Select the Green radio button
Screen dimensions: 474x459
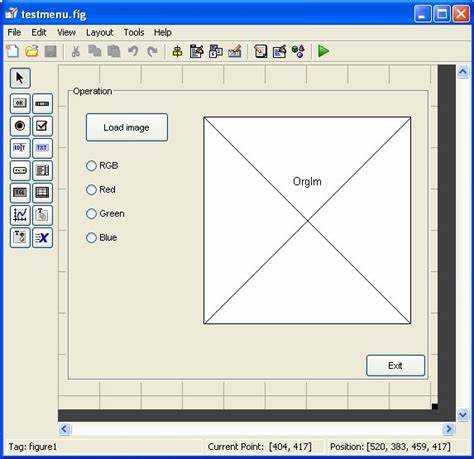click(105, 214)
